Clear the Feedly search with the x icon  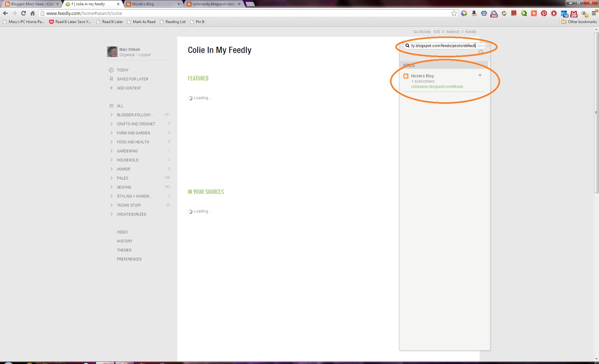[481, 52]
